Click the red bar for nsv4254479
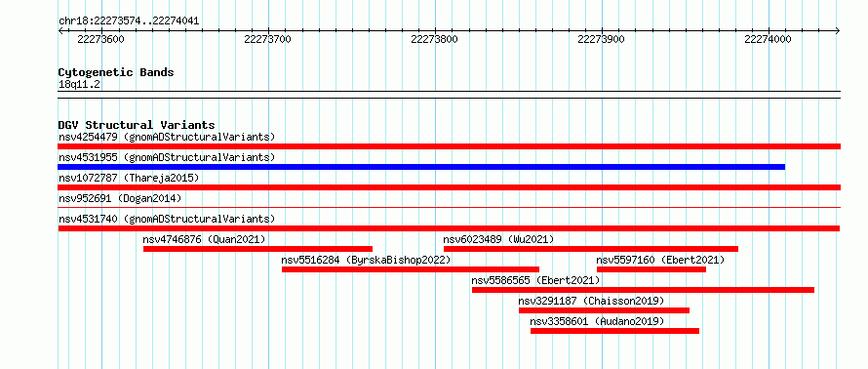This screenshot has width=868, height=369. (x=449, y=146)
